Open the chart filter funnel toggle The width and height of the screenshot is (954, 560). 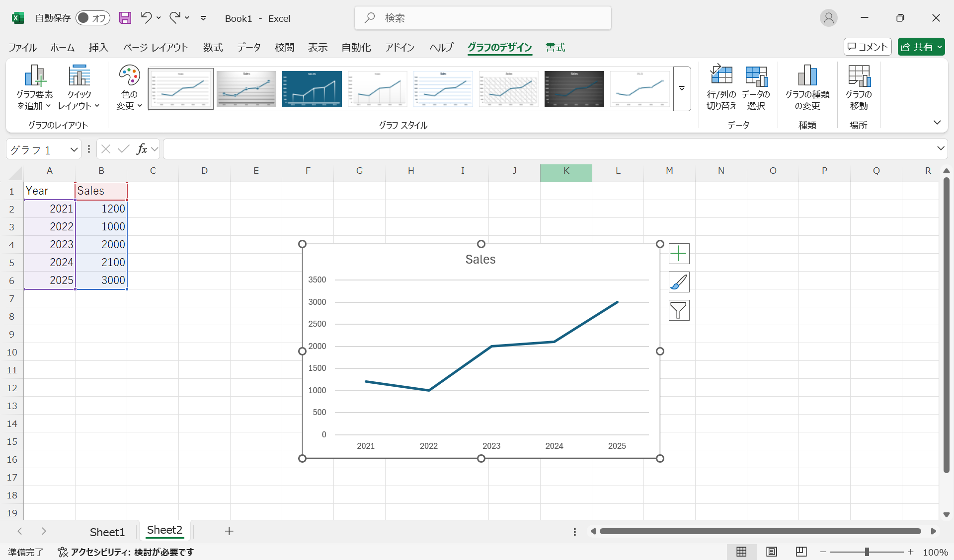pos(679,310)
